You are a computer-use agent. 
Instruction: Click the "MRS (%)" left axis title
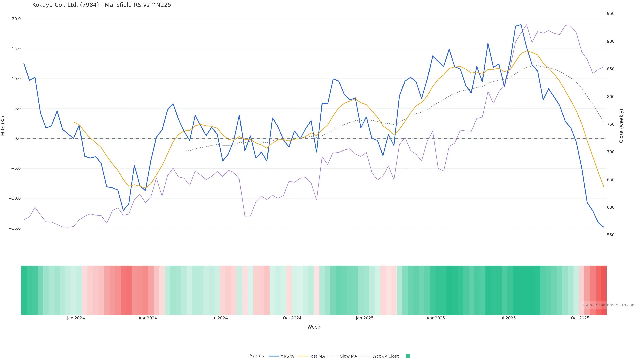pos(3,126)
